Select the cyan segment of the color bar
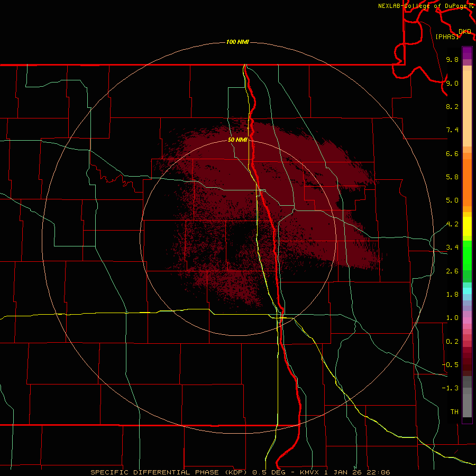 (467, 291)
